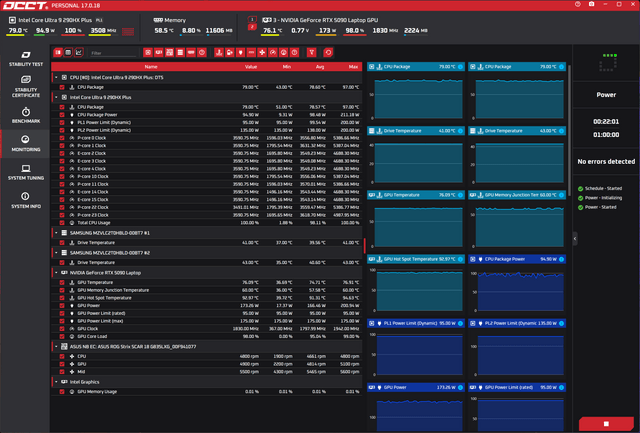640x433 pixels.
Task: Select GPU number 2 in header
Action: [252, 27]
